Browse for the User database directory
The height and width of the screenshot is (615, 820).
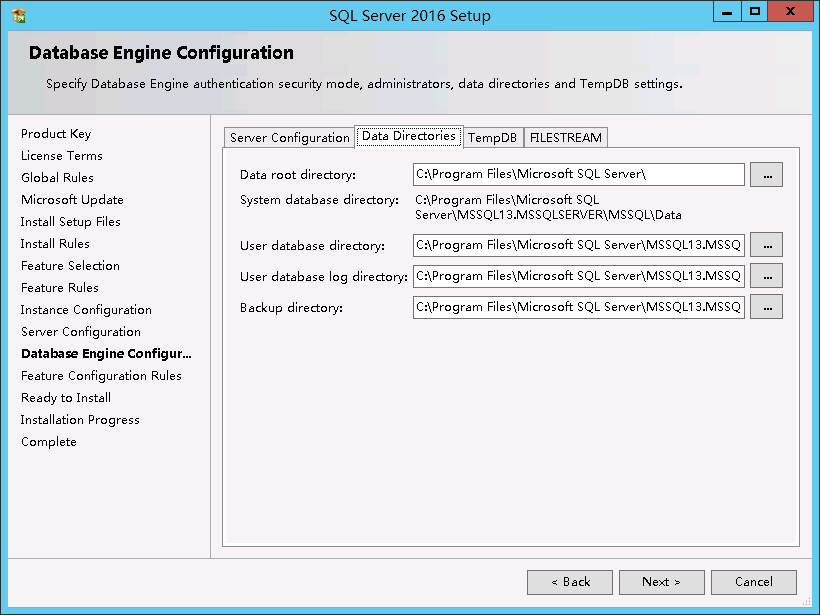coord(766,245)
